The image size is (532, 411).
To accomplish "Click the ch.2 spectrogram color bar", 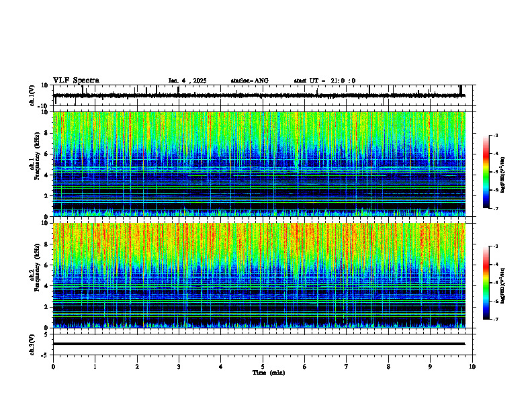I will click(x=486, y=283).
